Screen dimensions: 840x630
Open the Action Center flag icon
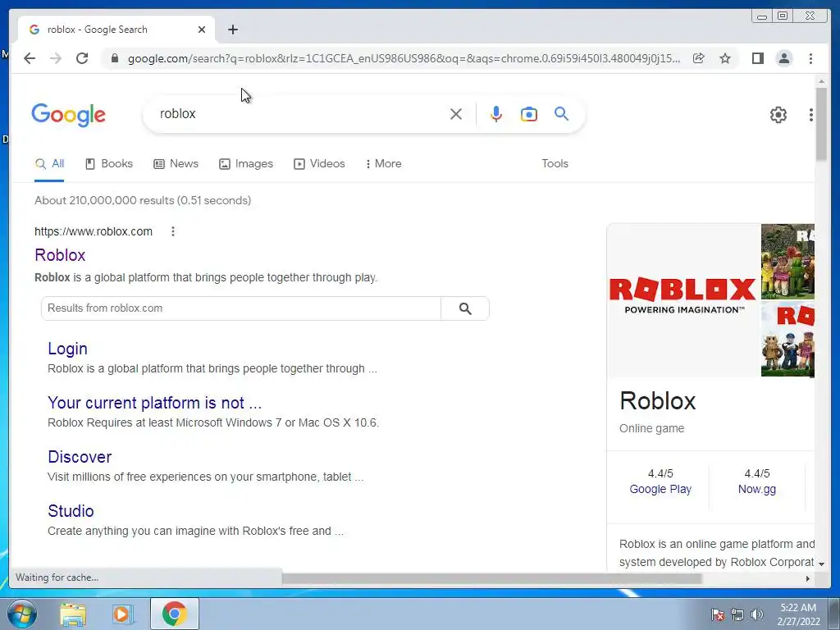pos(718,615)
